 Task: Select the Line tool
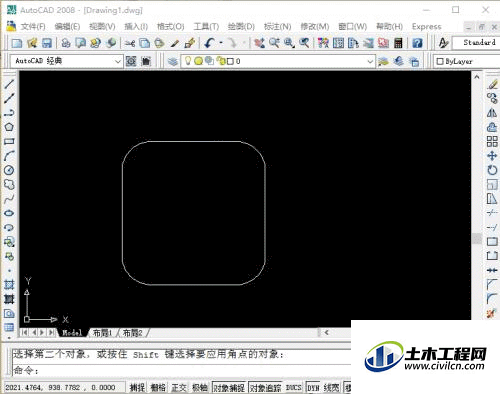point(9,84)
